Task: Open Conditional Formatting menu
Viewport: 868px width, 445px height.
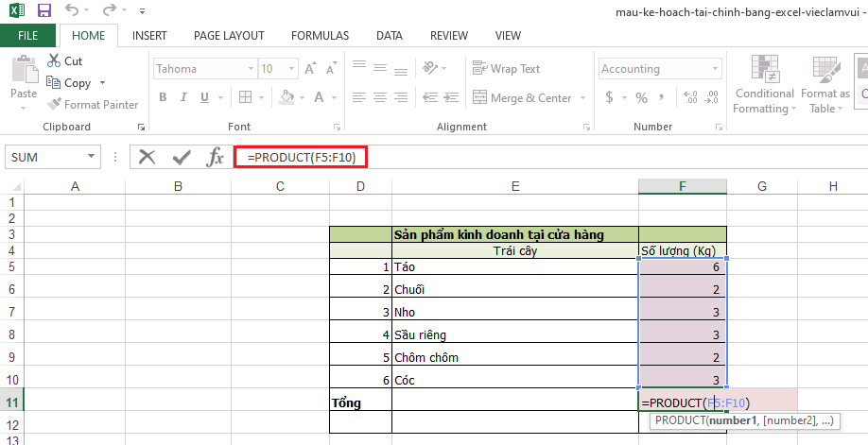Action: click(x=765, y=84)
